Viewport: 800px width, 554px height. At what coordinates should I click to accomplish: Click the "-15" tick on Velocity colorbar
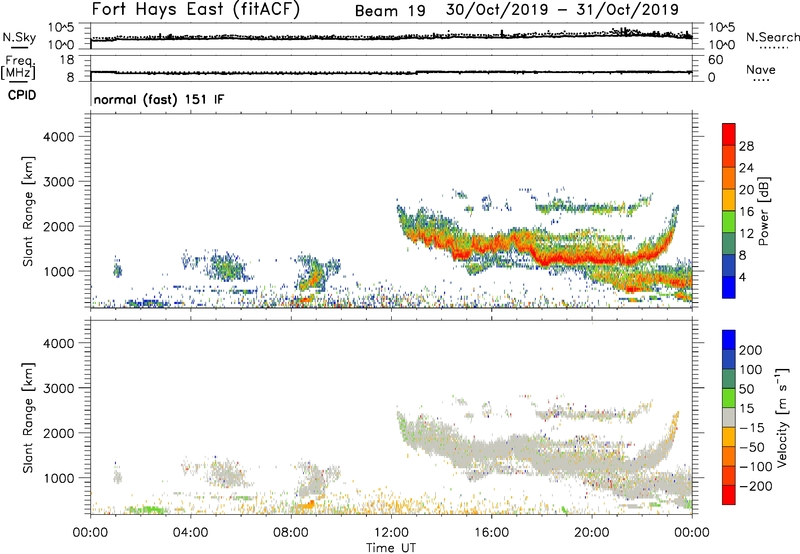(752, 428)
